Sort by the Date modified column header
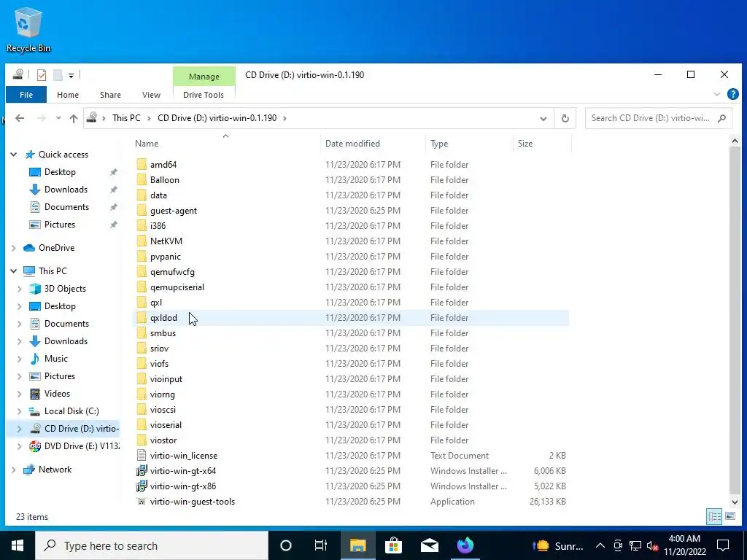 click(x=373, y=144)
